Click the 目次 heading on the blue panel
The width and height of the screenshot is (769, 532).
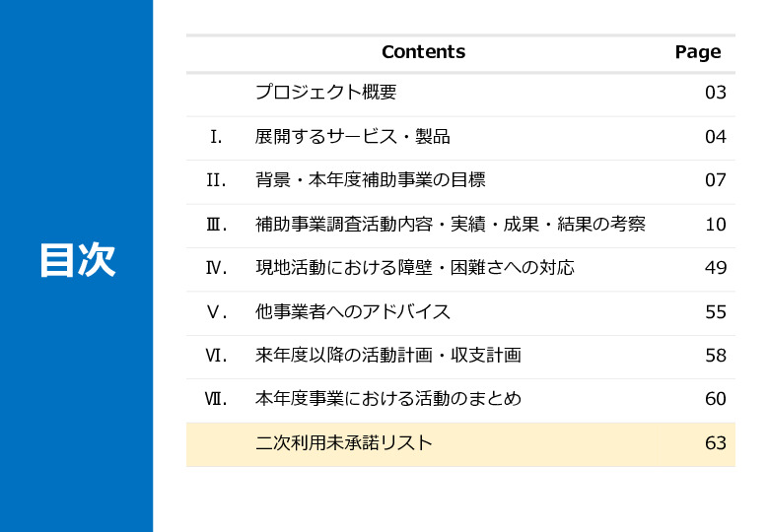78,260
